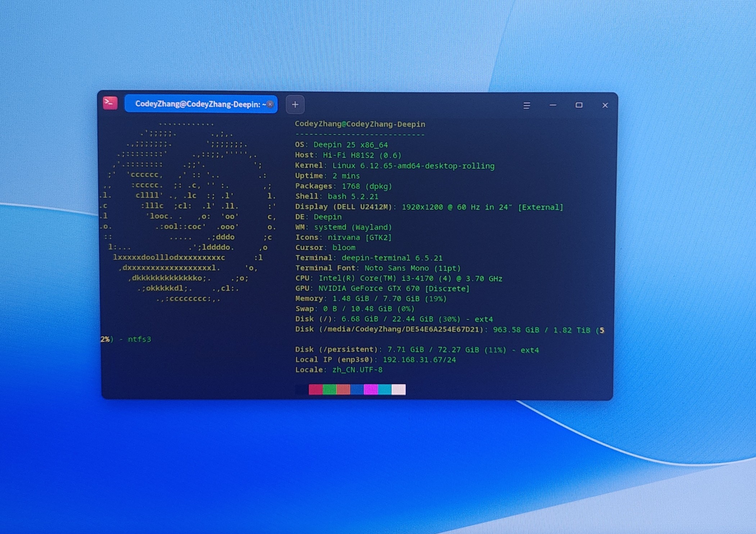This screenshot has width=756, height=534.
Task: Click the magenta color block
Action: [x=371, y=389]
